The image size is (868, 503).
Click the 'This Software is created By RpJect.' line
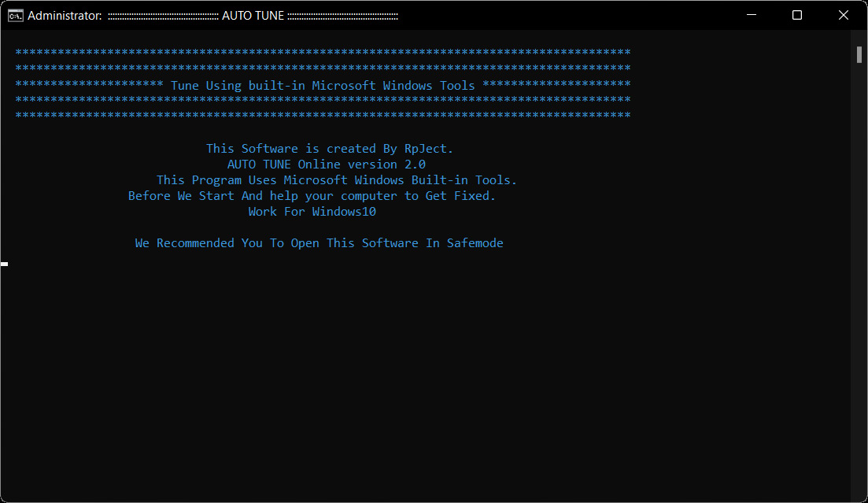click(x=330, y=149)
